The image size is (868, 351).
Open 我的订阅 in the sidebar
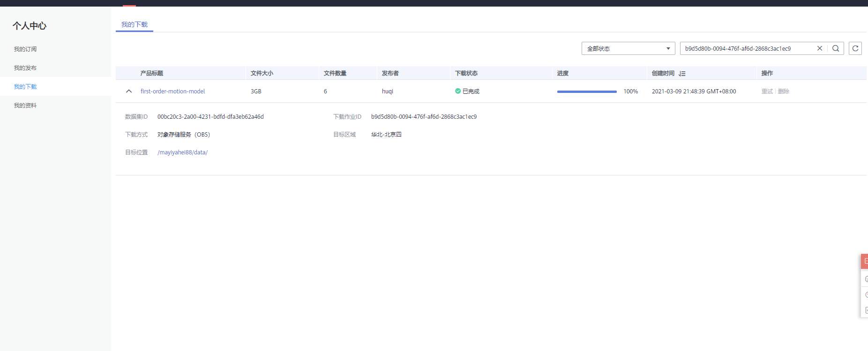(25, 49)
